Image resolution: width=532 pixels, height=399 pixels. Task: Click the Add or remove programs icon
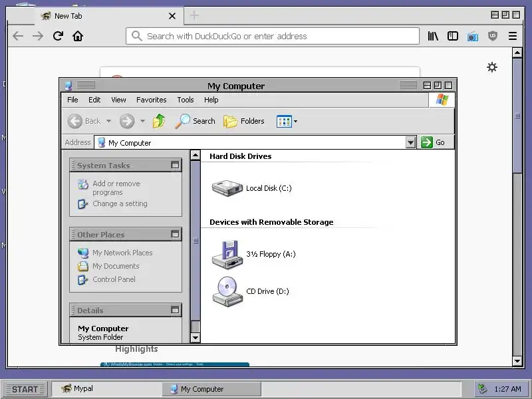coord(83,184)
